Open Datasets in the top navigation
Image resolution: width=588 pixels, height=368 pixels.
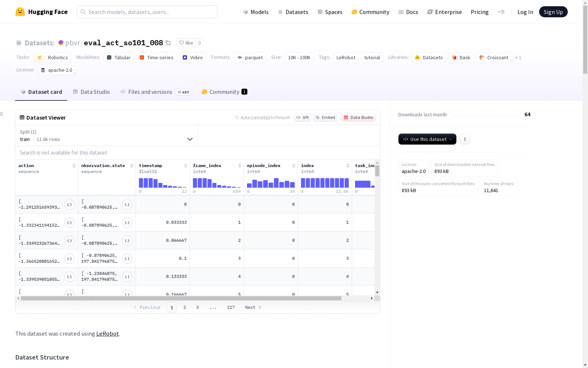(293, 12)
